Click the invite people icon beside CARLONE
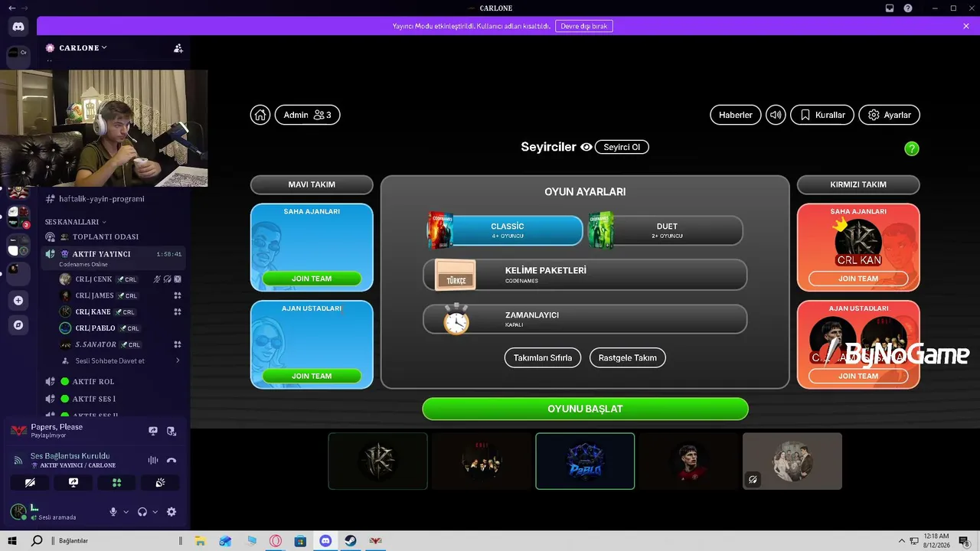 [178, 47]
